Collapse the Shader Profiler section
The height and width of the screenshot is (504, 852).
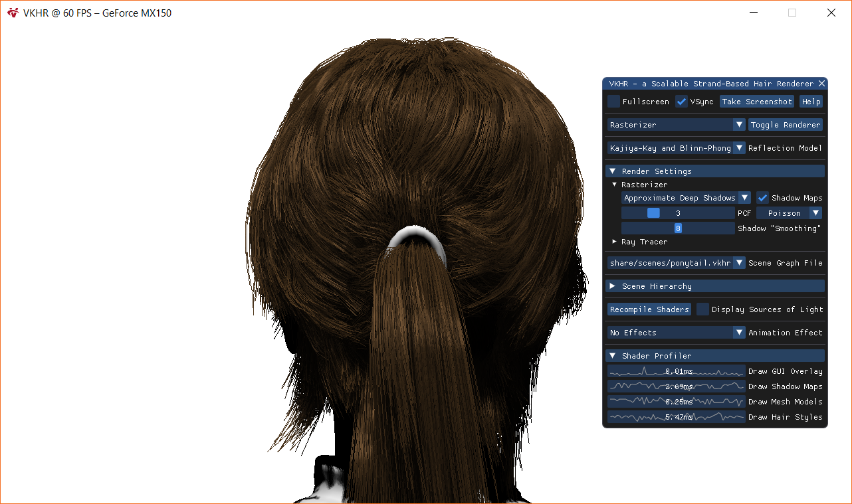(x=613, y=356)
